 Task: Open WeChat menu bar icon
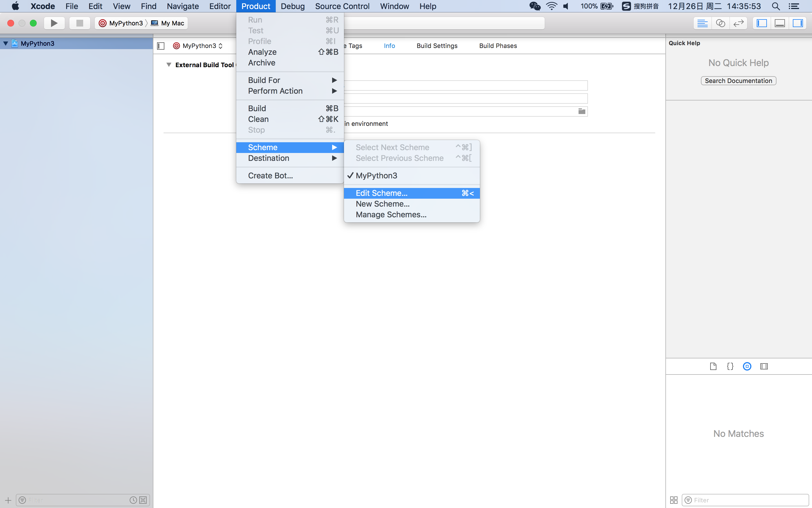click(535, 6)
